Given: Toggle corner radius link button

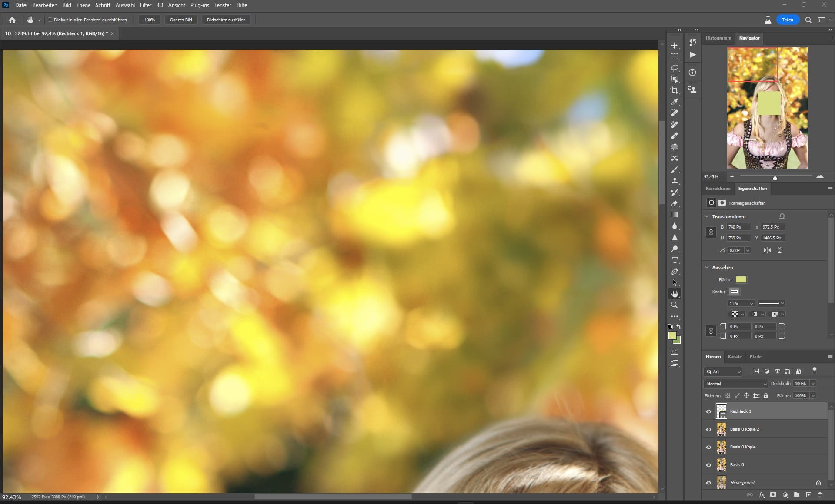Looking at the screenshot, I should point(711,331).
